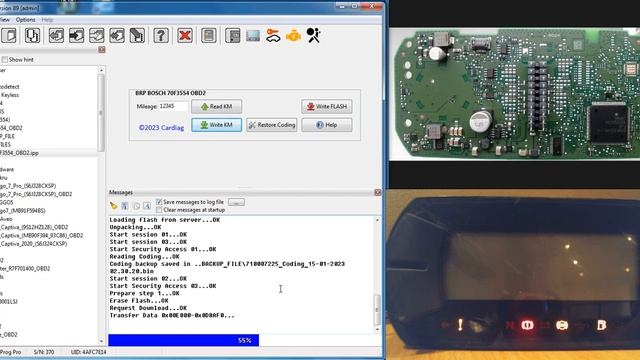640x360 pixels.
Task: Click the question mark help toolbar icon
Action: pos(161,36)
